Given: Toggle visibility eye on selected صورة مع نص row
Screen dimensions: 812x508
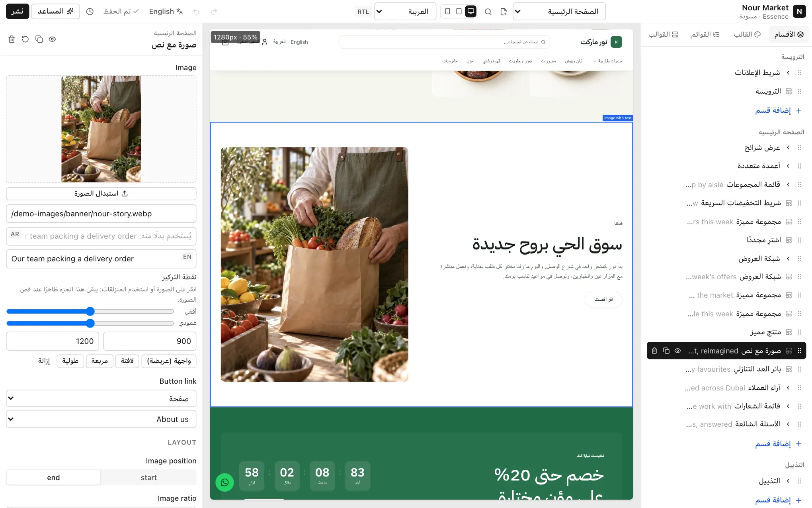Looking at the screenshot, I should point(677,351).
